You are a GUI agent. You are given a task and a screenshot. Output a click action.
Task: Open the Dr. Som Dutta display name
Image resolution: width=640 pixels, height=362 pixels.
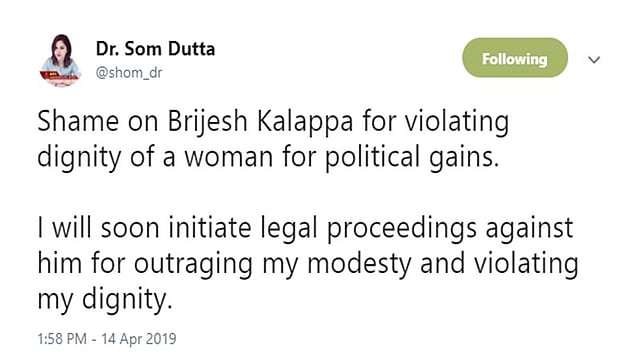[155, 49]
